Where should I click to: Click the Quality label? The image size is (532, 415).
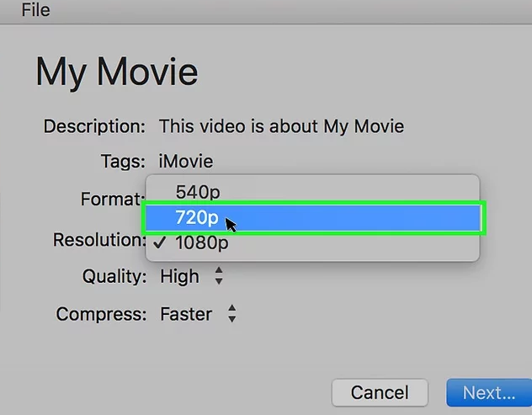(114, 276)
